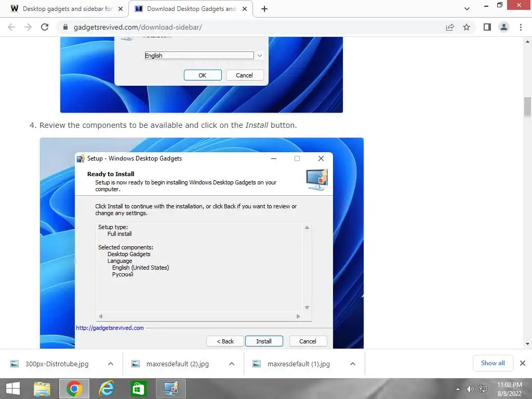The height and width of the screenshot is (399, 532).
Task: Click the page scrollbar down arrow
Action: (x=528, y=344)
